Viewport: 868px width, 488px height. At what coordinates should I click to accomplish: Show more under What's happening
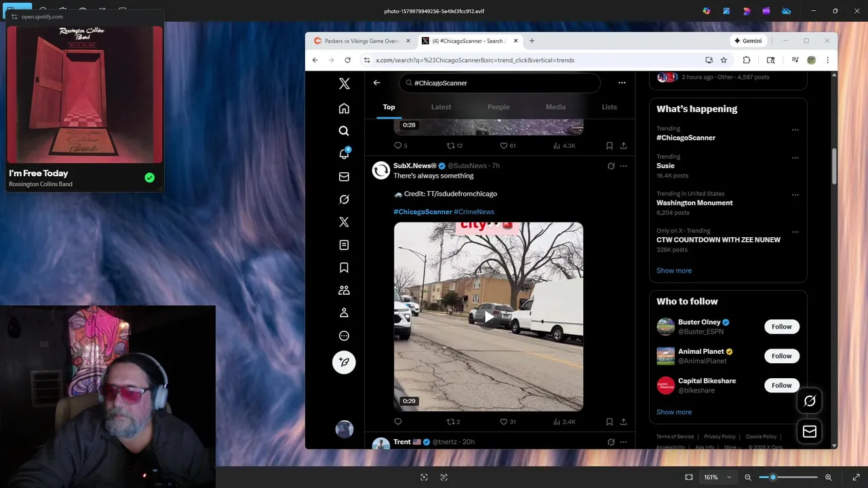click(x=674, y=270)
